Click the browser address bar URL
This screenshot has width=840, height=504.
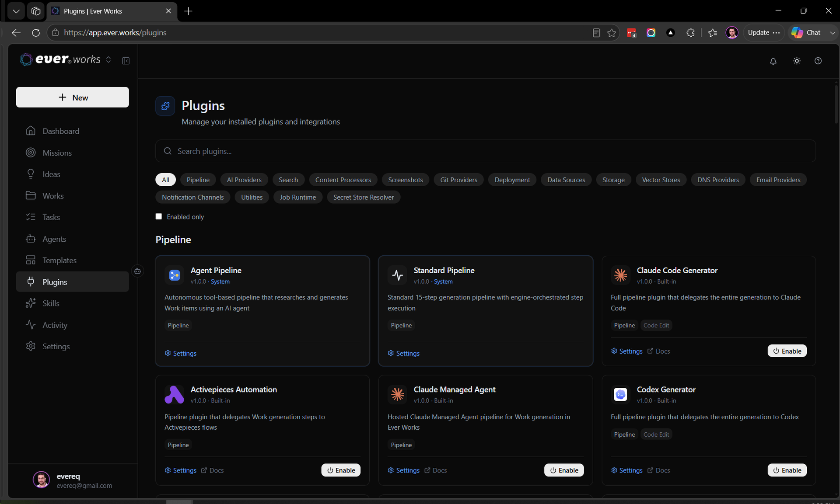point(115,33)
